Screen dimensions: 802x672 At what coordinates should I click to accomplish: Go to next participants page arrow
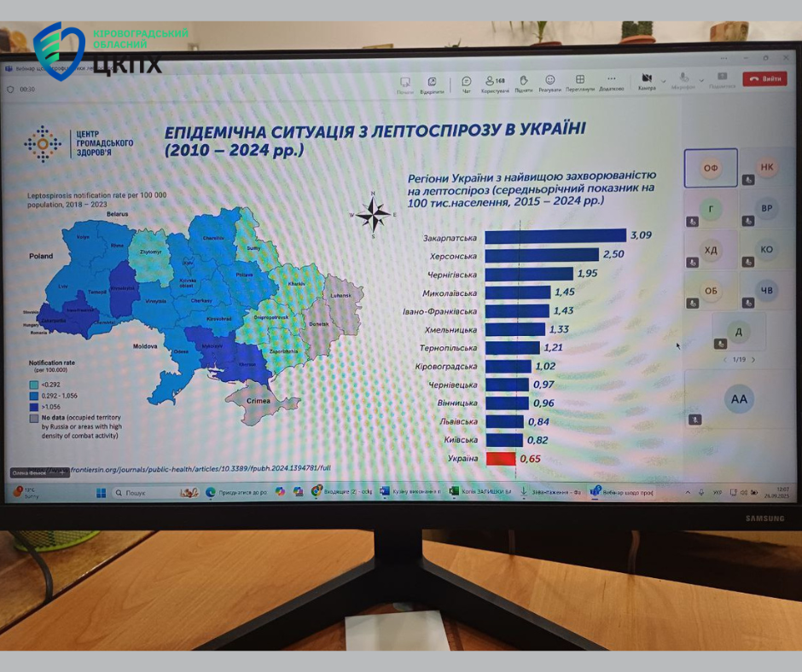coord(753,360)
